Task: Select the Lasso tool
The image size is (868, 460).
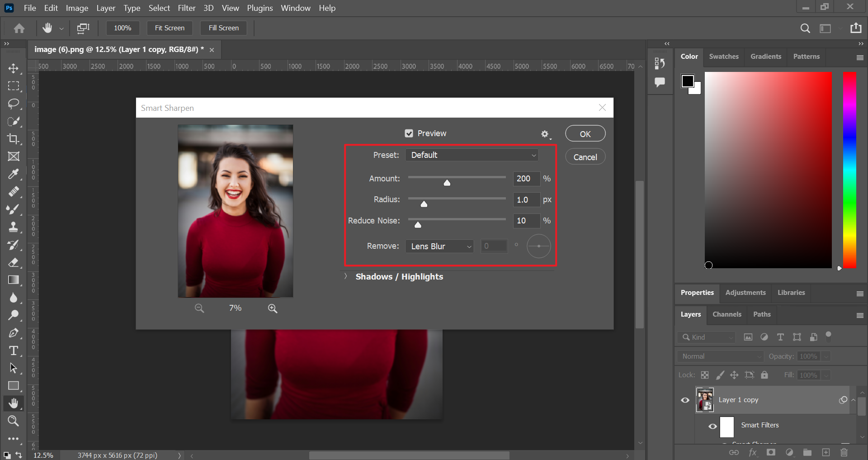Action: point(14,104)
